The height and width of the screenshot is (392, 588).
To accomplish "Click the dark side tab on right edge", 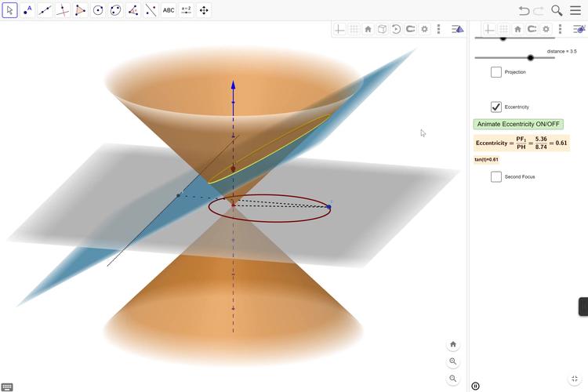I will pyautogui.click(x=583, y=307).
